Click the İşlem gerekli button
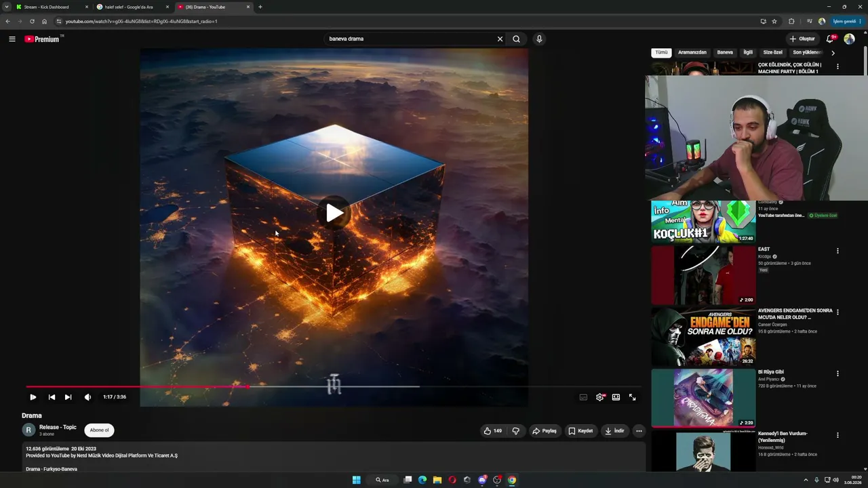Viewport: 868px width, 488px height. (x=846, y=21)
